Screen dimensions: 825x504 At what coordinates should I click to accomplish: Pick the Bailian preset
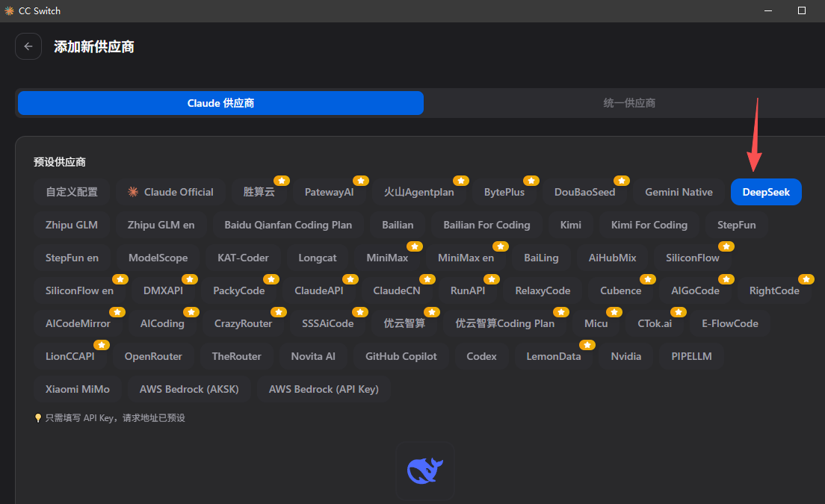(x=398, y=225)
